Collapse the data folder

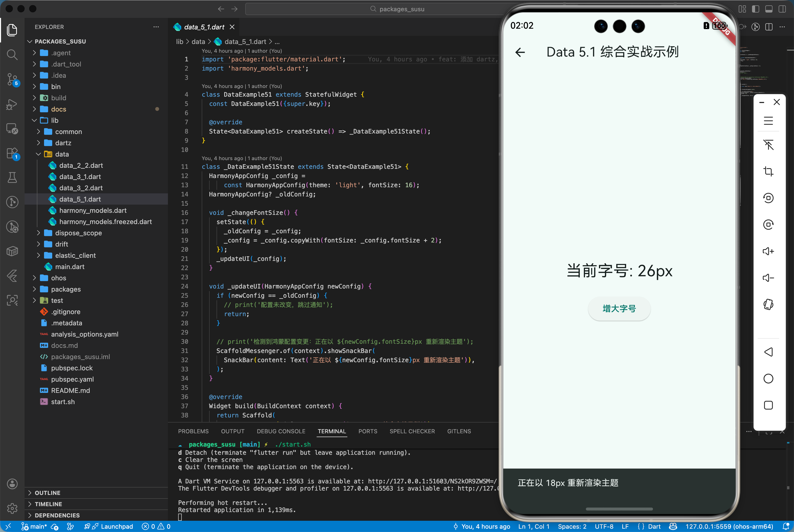coord(62,154)
